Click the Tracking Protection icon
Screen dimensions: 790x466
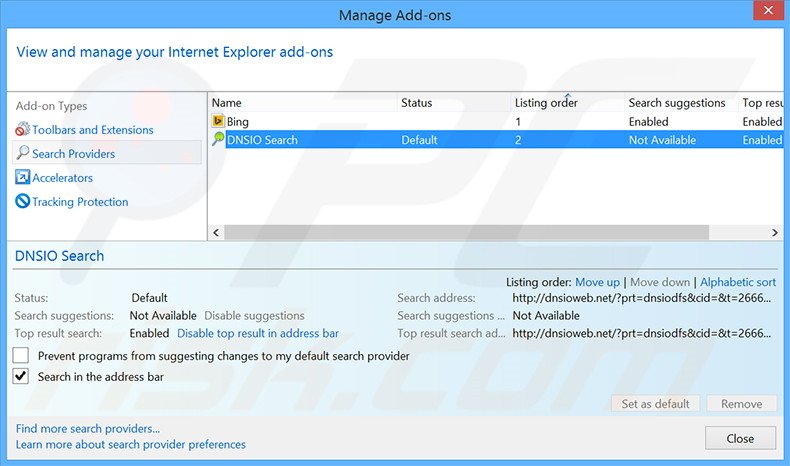coord(23,202)
